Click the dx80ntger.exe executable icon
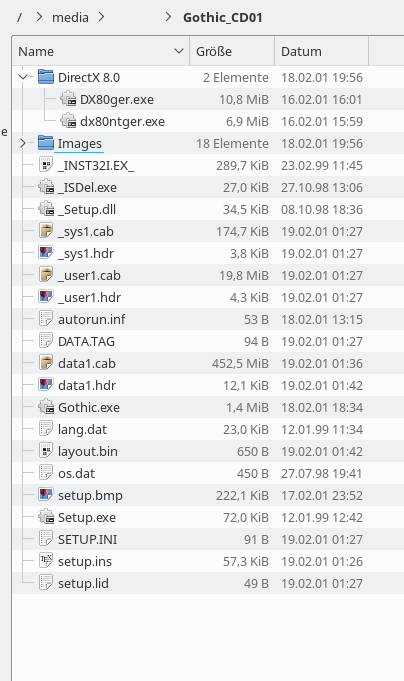This screenshot has width=404, height=681. click(x=68, y=121)
